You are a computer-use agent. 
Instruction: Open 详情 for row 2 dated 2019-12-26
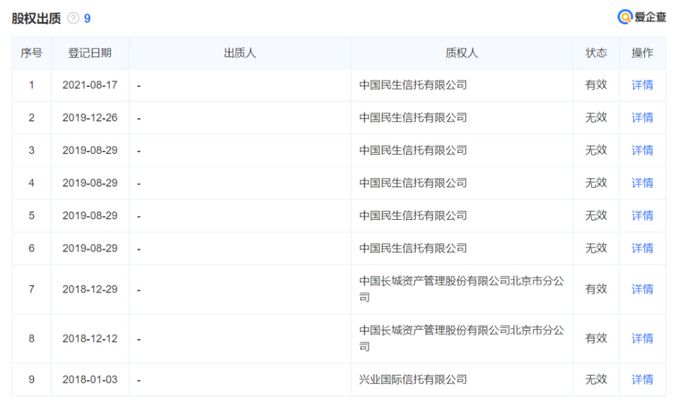point(642,118)
